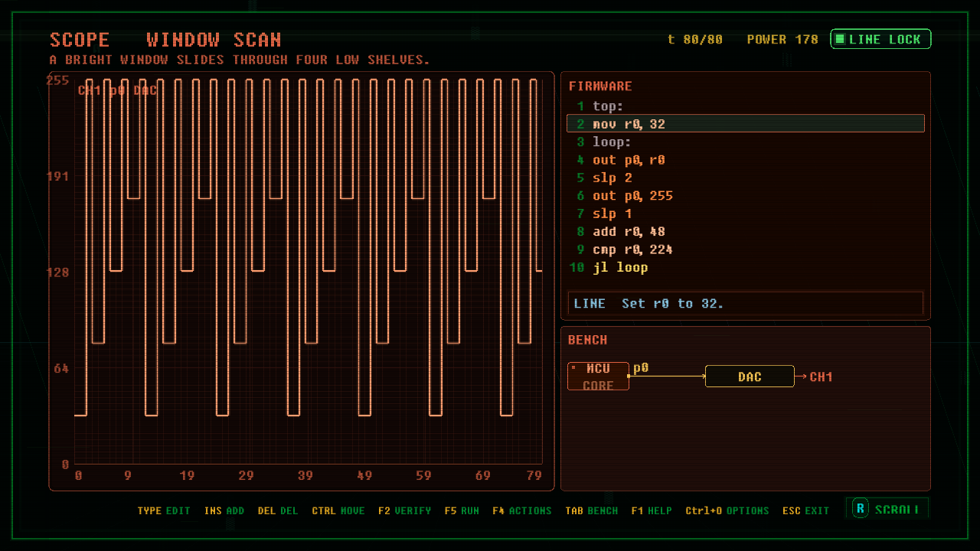Click the y-axis label 64
Viewport: 980px width, 551px height.
point(61,368)
